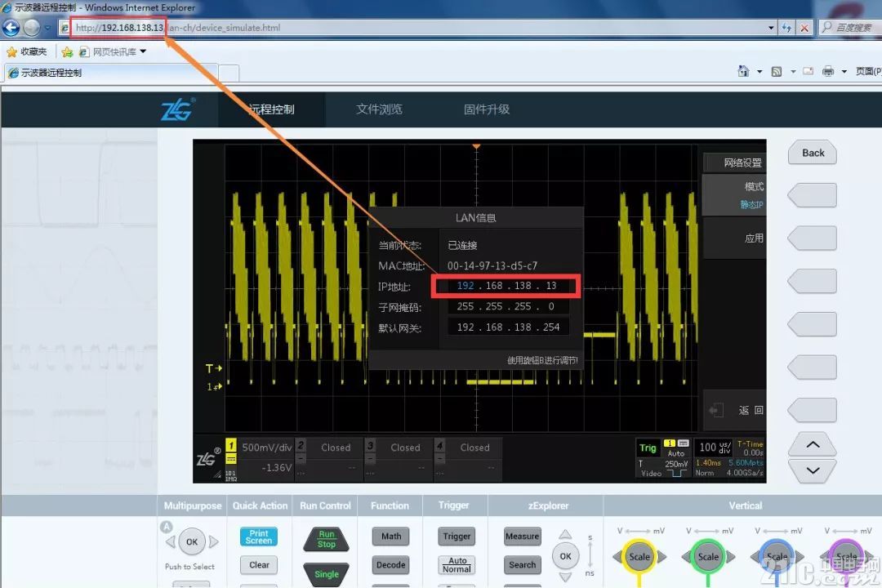This screenshot has width=882, height=588.
Task: Click the Single acquisition button
Action: click(x=326, y=574)
